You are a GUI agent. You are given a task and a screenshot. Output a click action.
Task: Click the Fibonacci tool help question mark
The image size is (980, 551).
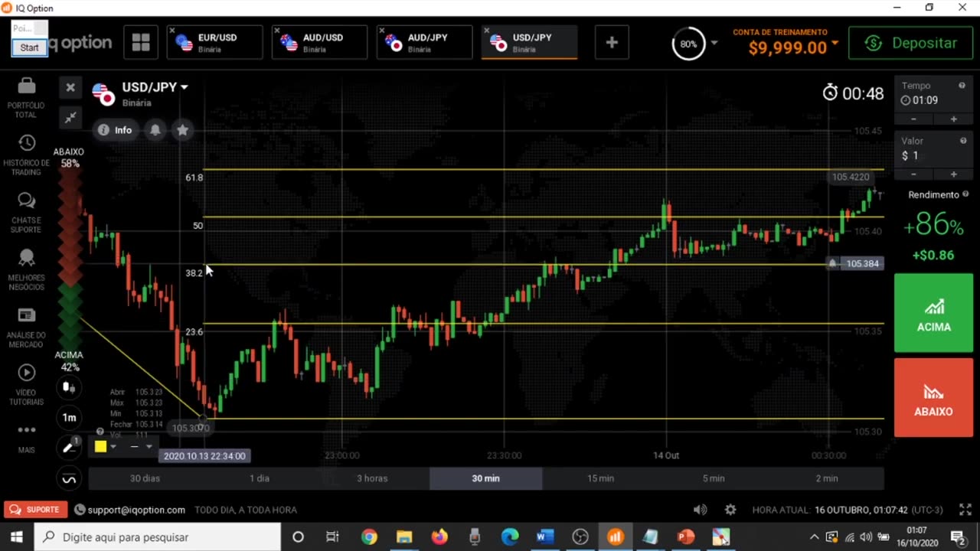[x=100, y=432]
